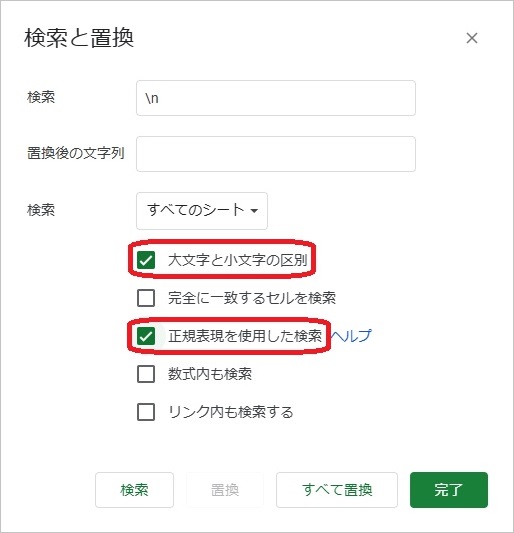This screenshot has height=533, width=514.
Task: Click the 検索 label beside the sheet dropdown
Action: 41,210
